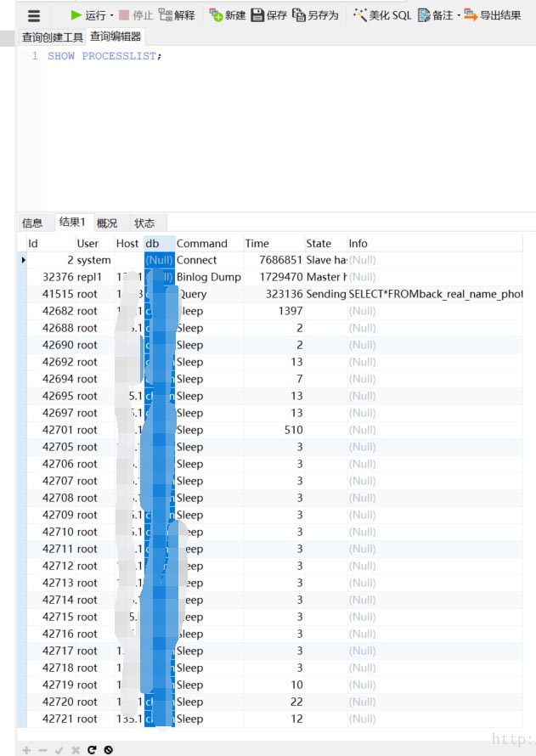Open the hamburger menu icon
536x756 pixels.
[x=34, y=15]
